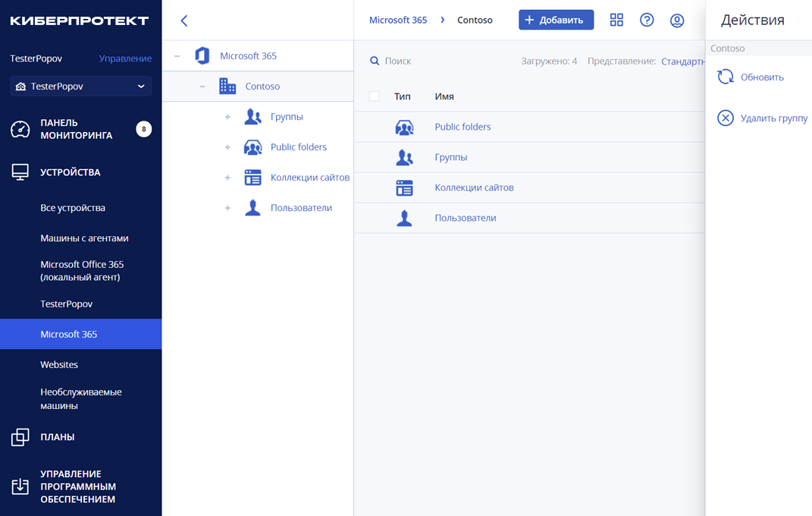The width and height of the screenshot is (812, 516).
Task: Open the grid view icon in header
Action: 616,20
